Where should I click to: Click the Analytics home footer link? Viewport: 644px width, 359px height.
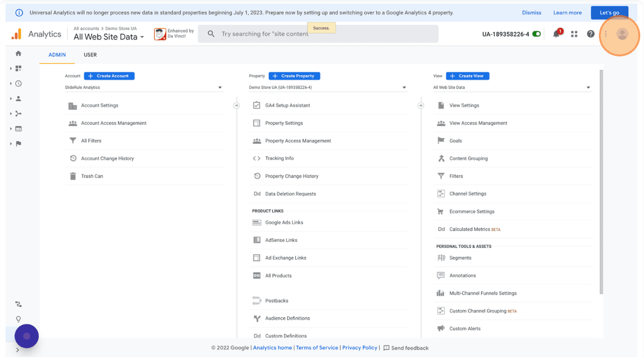pyautogui.click(x=273, y=348)
